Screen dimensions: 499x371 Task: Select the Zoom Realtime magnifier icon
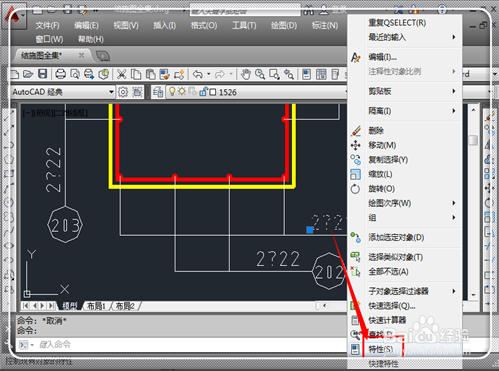point(260,74)
